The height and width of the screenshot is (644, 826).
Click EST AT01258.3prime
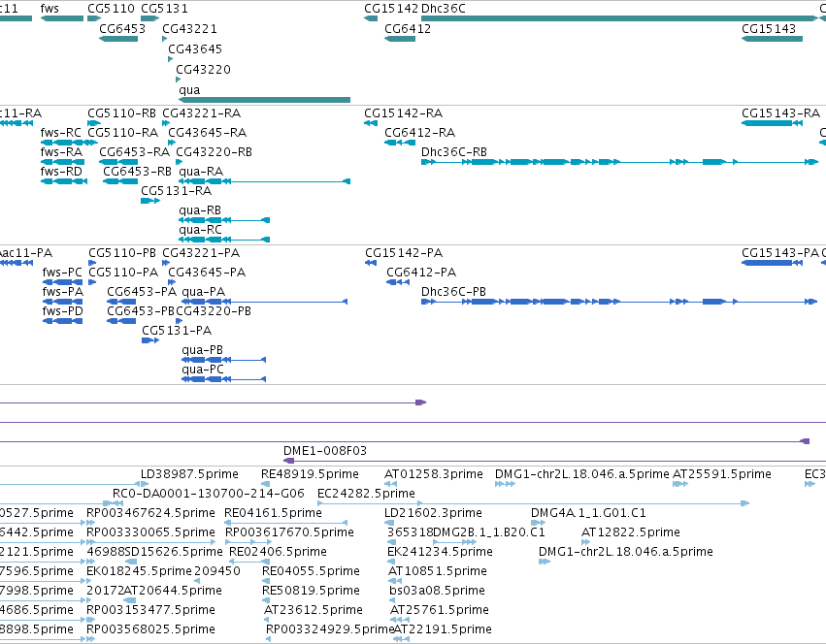click(390, 484)
